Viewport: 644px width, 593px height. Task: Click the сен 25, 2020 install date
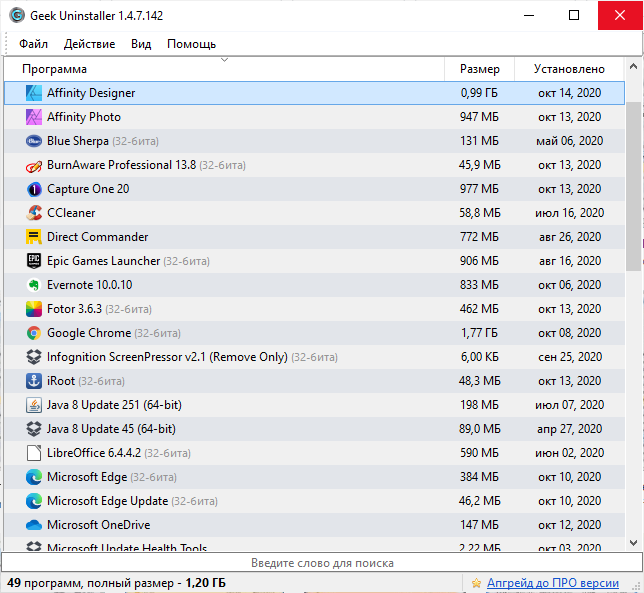[x=569, y=357]
